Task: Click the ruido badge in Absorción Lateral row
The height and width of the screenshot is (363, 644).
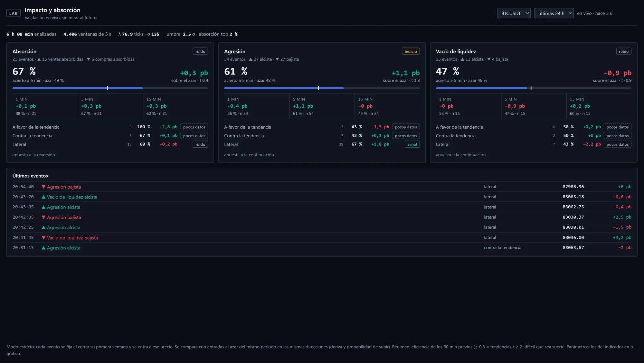Action: click(200, 144)
